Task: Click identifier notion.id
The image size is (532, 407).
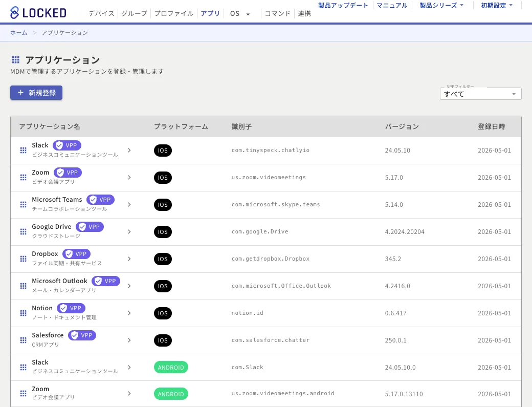Action: (248, 313)
